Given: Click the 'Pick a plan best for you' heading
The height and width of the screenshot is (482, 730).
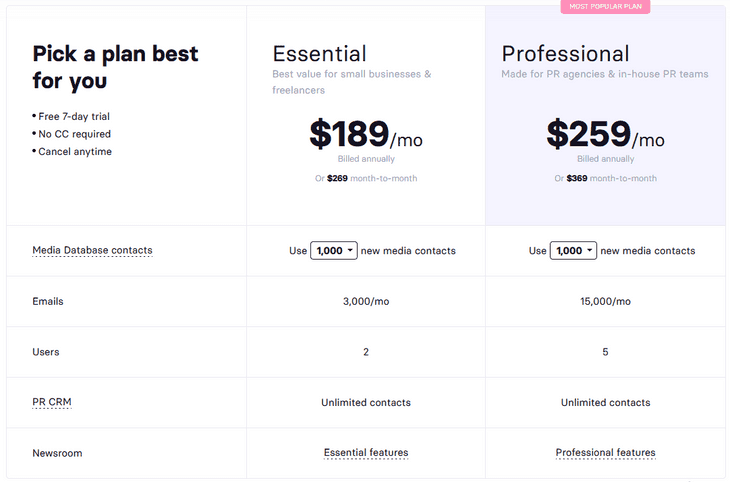Looking at the screenshot, I should [115, 67].
